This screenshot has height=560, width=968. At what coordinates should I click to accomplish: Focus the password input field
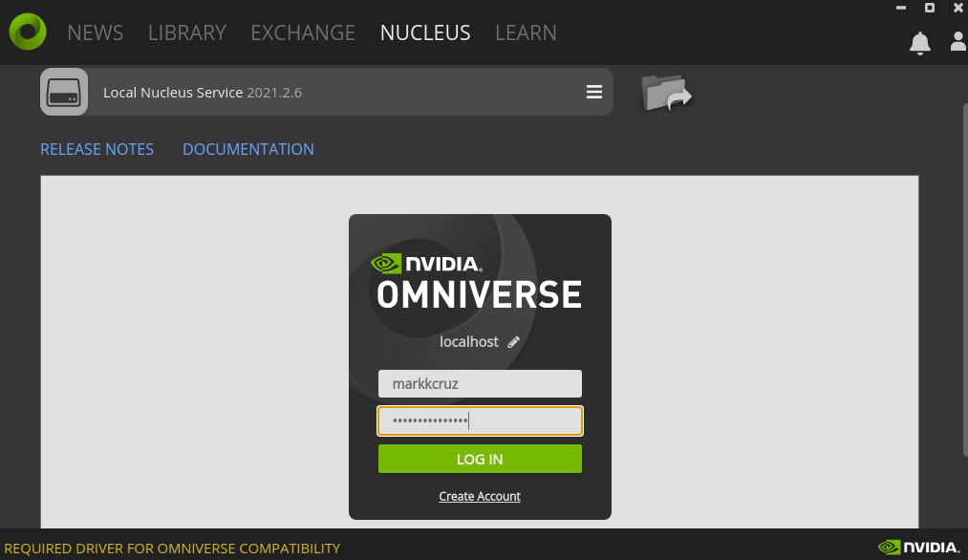(x=480, y=421)
